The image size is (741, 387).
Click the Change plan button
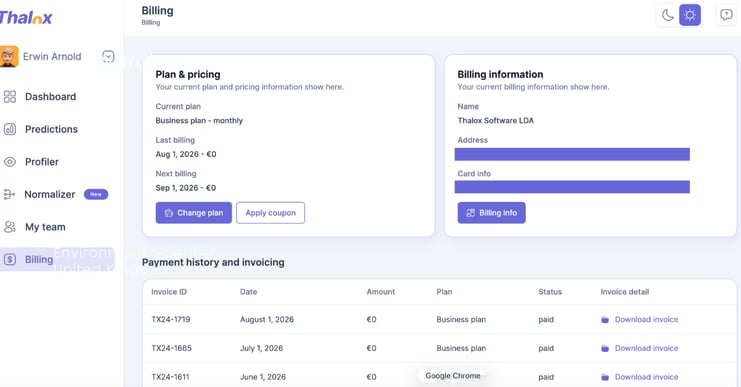(x=194, y=213)
